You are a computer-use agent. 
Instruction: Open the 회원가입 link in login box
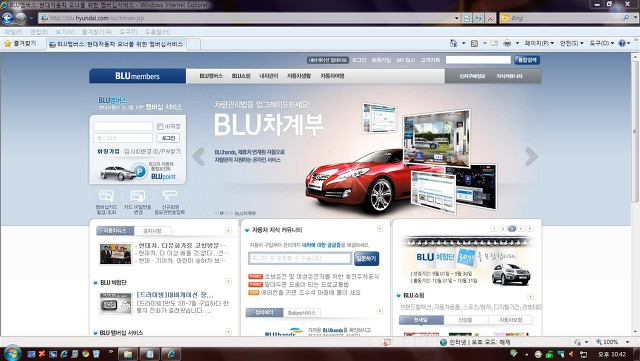[x=108, y=151]
